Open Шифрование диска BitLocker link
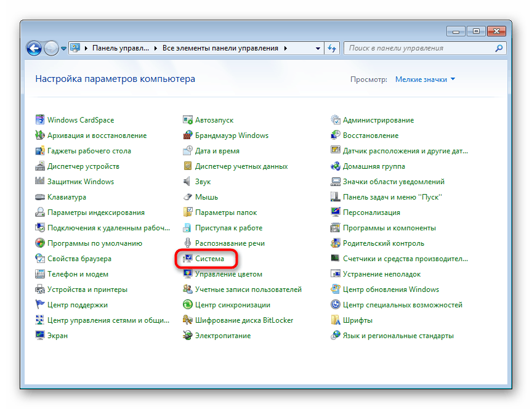 244,320
